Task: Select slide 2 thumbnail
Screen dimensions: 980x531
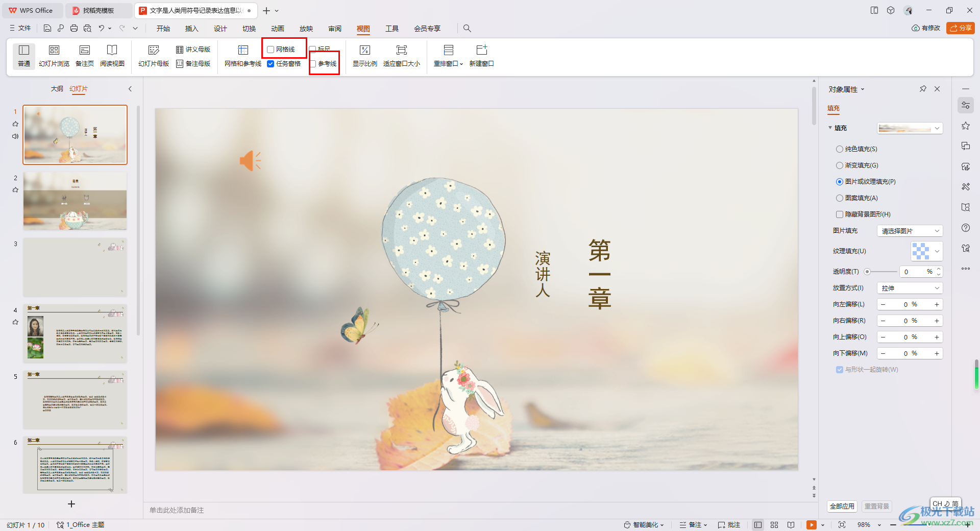Action: click(75, 201)
